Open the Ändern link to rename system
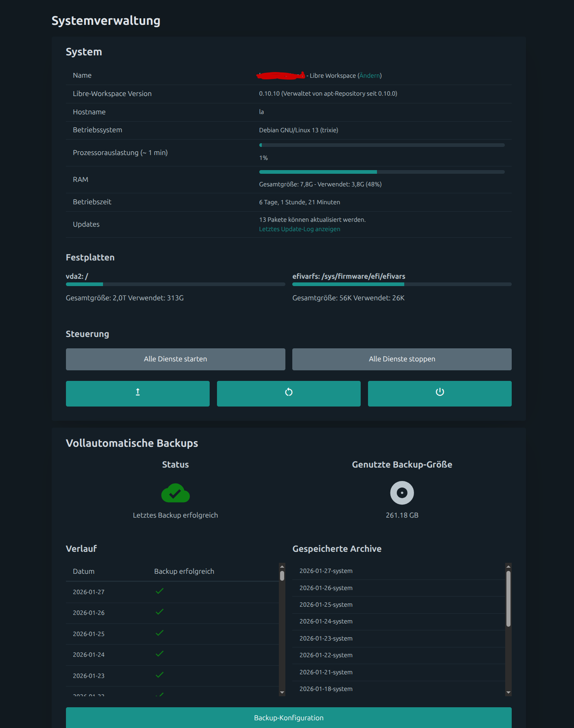Viewport: 574px width, 728px height. click(x=370, y=76)
